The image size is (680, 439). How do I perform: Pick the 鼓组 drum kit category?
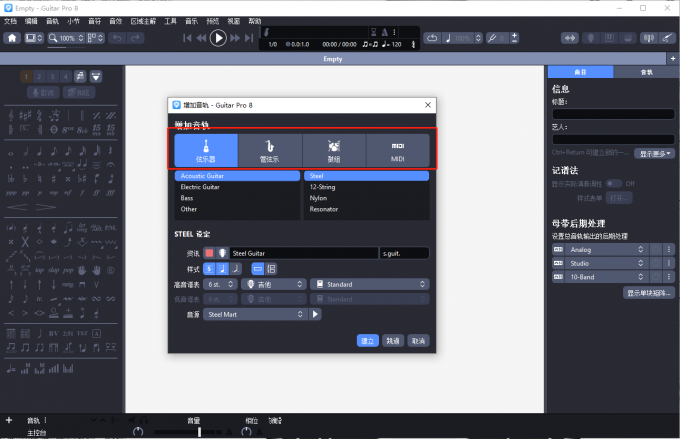coord(333,150)
